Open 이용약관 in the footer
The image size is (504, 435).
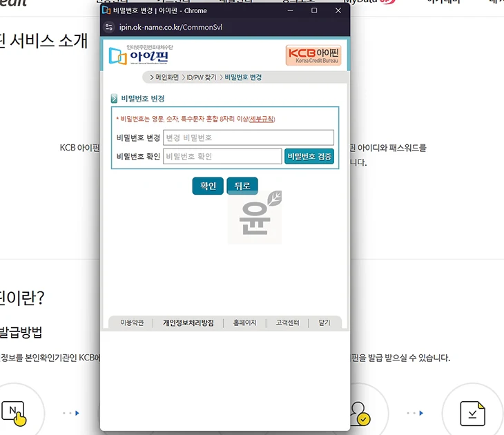132,322
